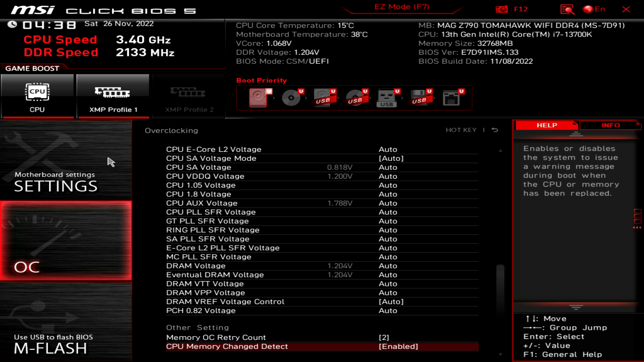Change language with the En globe icon
This screenshot has height=362, width=644.
(x=594, y=9)
